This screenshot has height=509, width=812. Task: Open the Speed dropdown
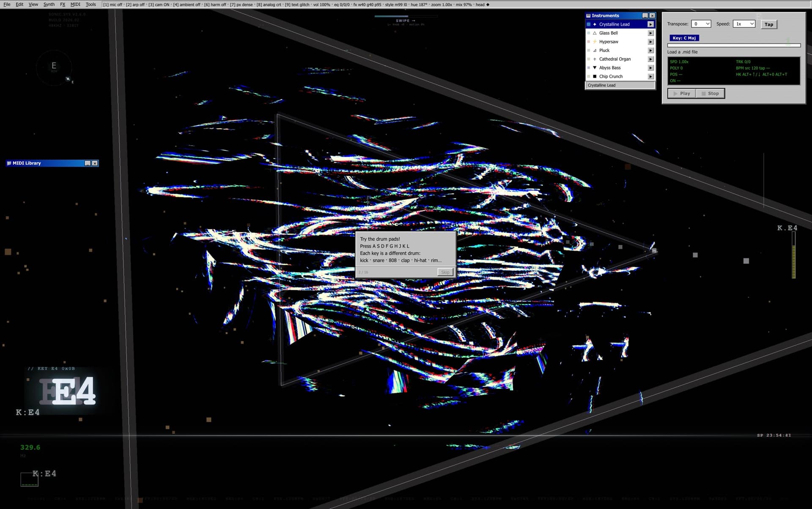744,24
